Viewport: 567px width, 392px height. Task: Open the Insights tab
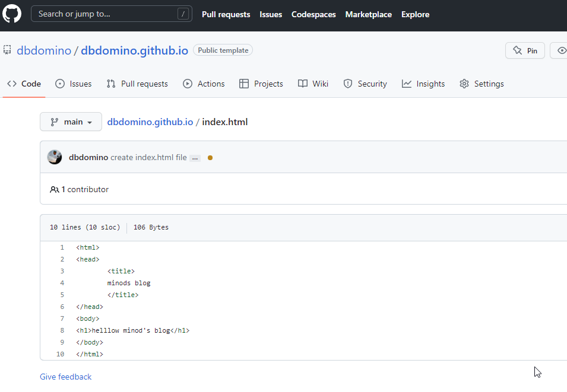423,84
